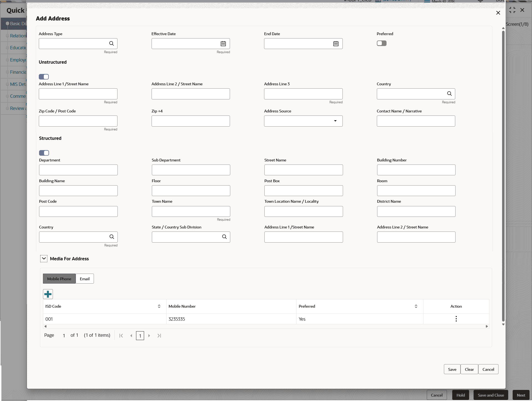Select the Mobile Phone tab
Image resolution: width=532 pixels, height=401 pixels.
(x=59, y=279)
